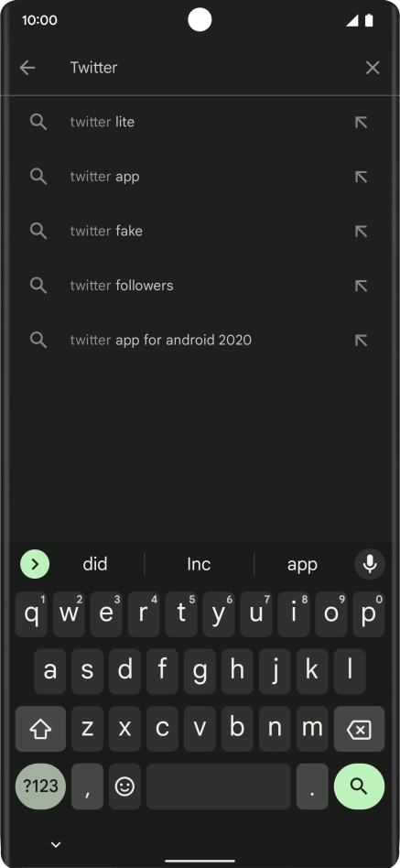The image size is (400, 868).
Task: Switch to ?123 symbols keyboard
Action: pos(40,787)
